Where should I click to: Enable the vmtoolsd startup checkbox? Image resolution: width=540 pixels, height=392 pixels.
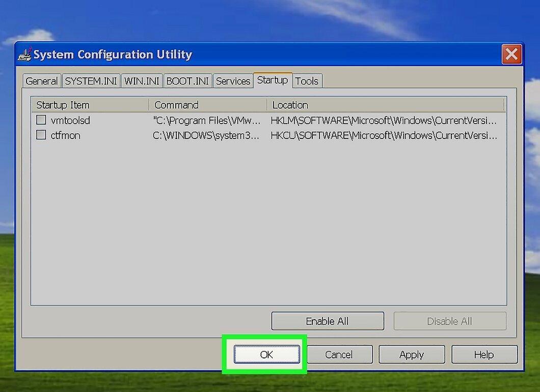41,120
